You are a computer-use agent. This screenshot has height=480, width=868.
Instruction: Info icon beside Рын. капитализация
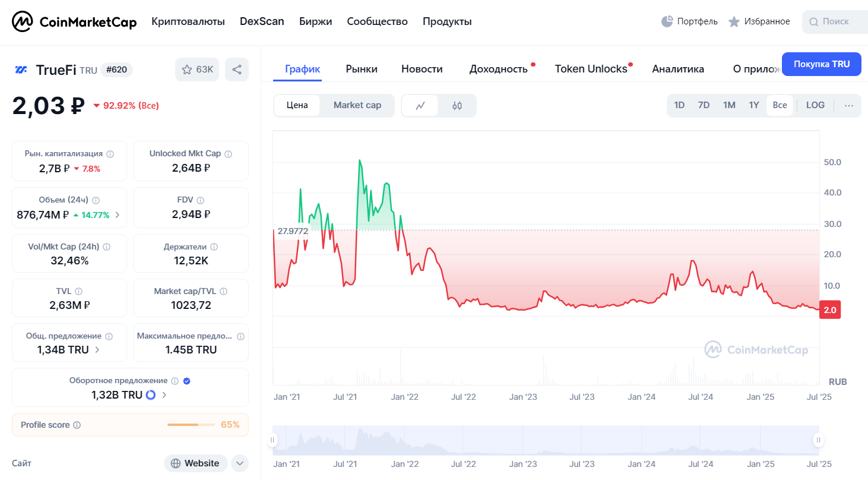click(x=110, y=154)
